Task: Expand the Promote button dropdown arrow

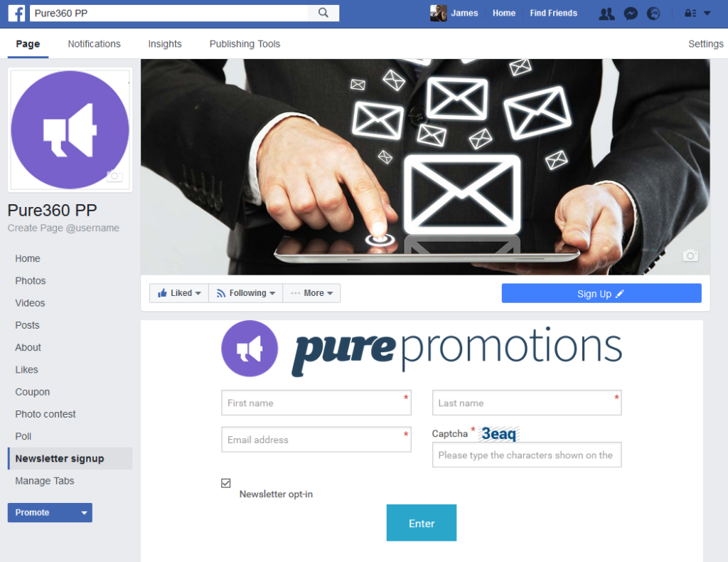Action: point(84,513)
